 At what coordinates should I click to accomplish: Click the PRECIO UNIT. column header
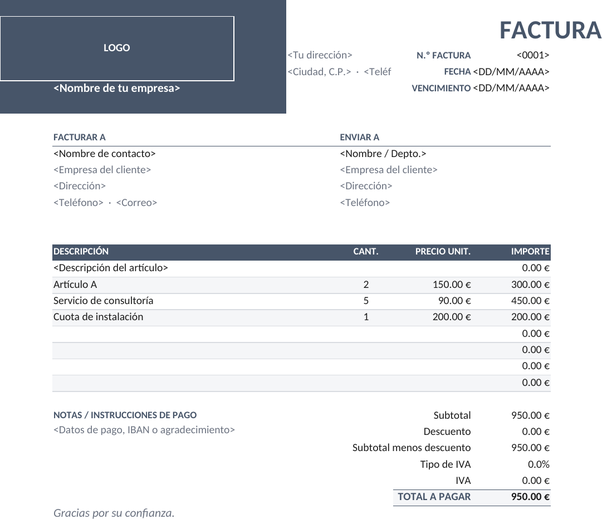tap(443, 251)
